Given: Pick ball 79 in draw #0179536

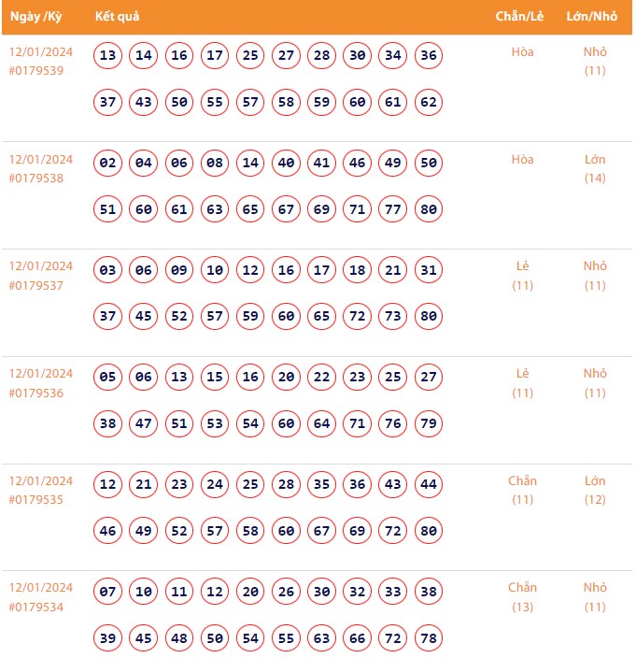Looking at the screenshot, I should click(x=429, y=424).
